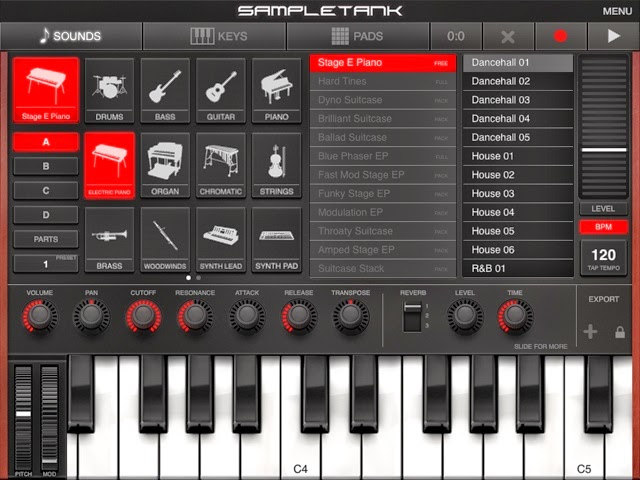Select the Suitcase Stack preset

(383, 269)
